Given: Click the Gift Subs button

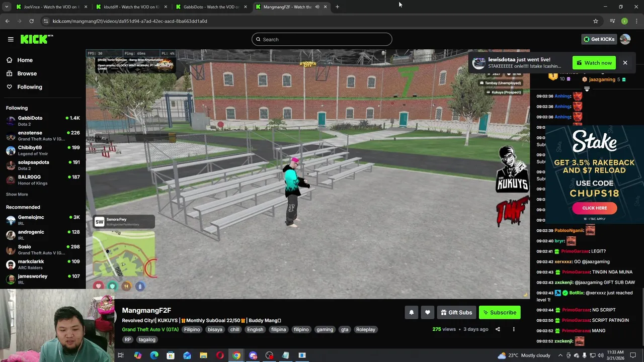Looking at the screenshot, I should pos(457,312).
